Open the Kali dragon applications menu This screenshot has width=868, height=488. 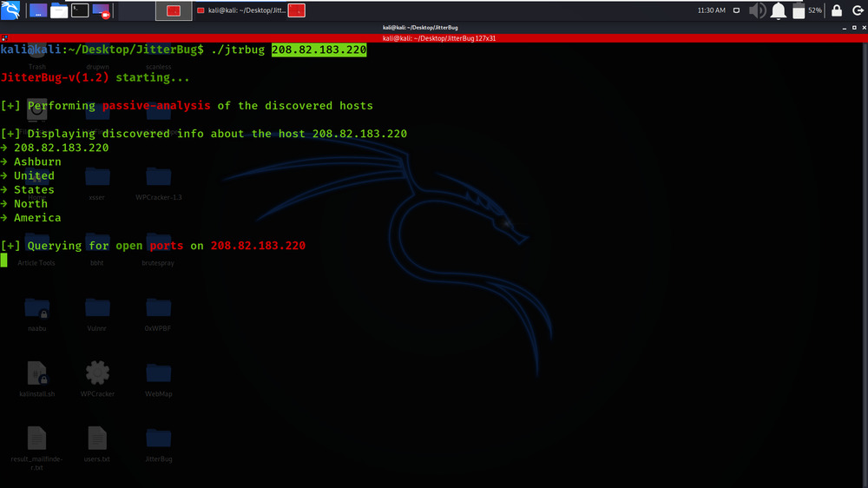[10, 10]
